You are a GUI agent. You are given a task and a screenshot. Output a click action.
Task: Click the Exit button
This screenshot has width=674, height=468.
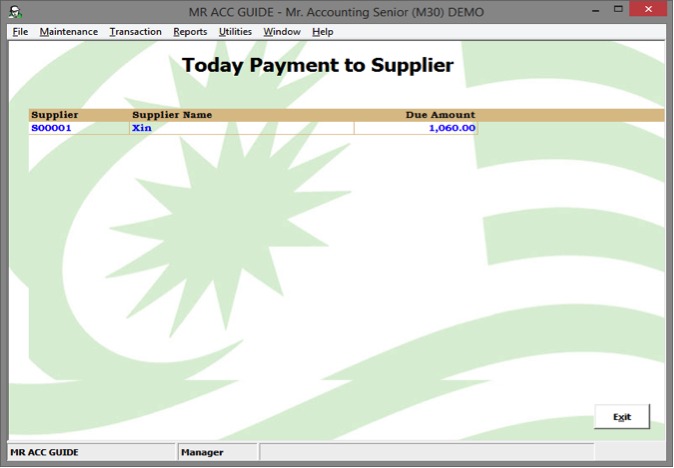(x=622, y=416)
